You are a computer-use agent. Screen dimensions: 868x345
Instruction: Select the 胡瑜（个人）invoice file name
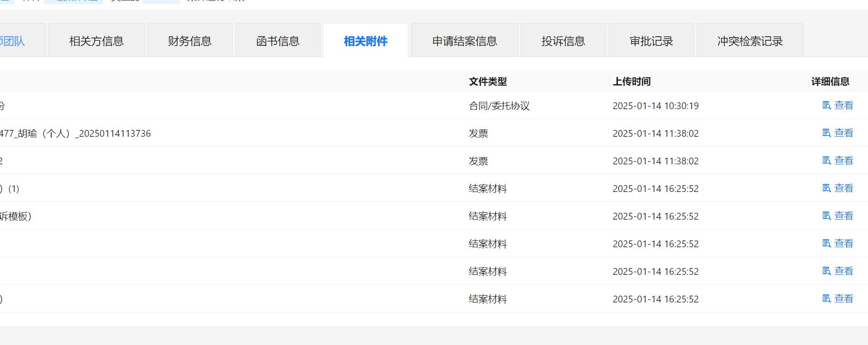click(75, 134)
